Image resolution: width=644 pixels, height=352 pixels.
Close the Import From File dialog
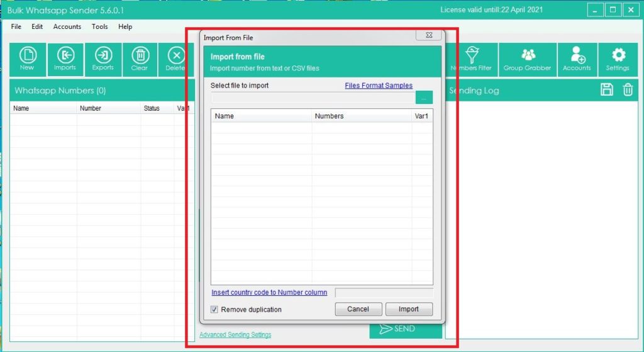tap(429, 35)
